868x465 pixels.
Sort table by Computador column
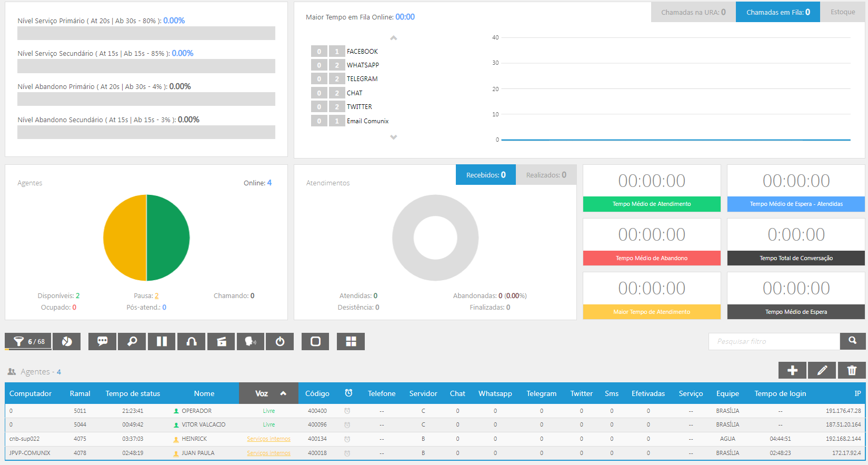pos(31,393)
